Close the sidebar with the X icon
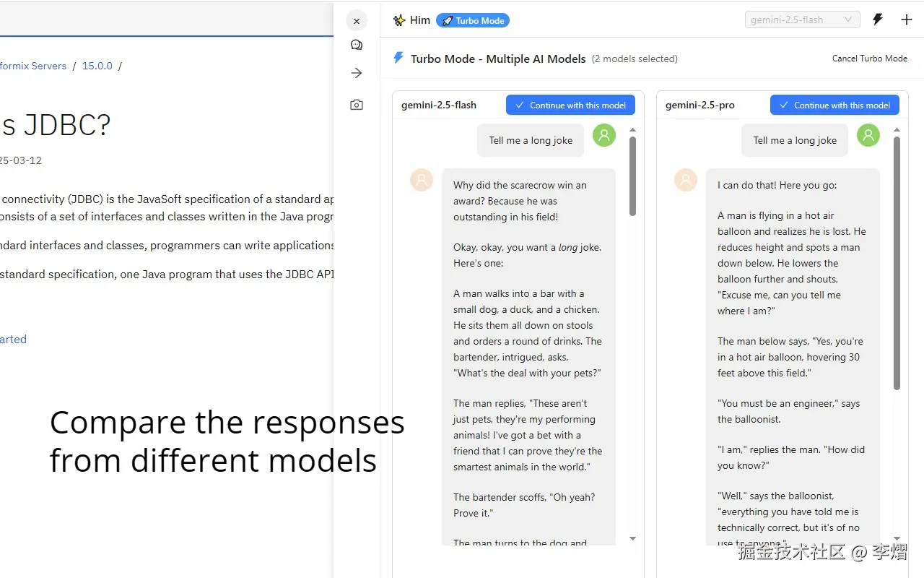Image resolution: width=924 pixels, height=578 pixels. [357, 21]
